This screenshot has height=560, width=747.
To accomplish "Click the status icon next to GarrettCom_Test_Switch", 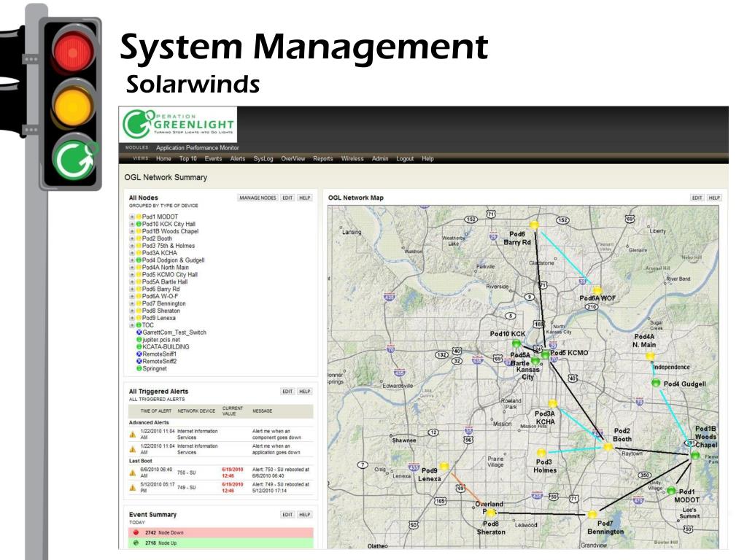I will [x=139, y=332].
